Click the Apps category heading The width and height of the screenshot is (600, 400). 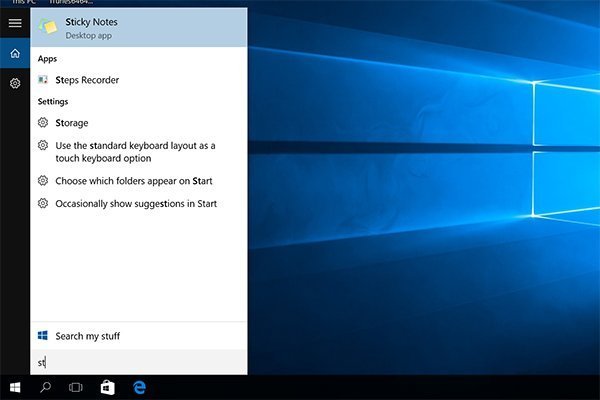(47, 59)
